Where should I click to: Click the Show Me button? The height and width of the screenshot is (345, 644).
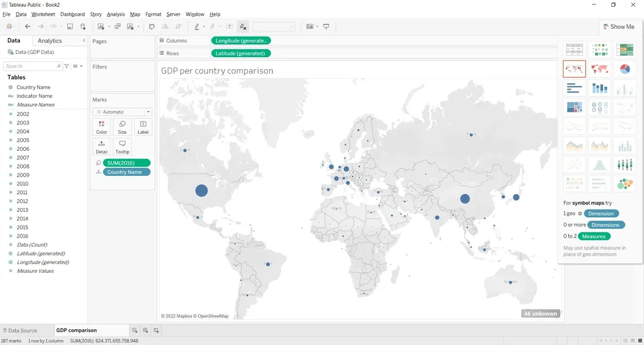pyautogui.click(x=618, y=26)
